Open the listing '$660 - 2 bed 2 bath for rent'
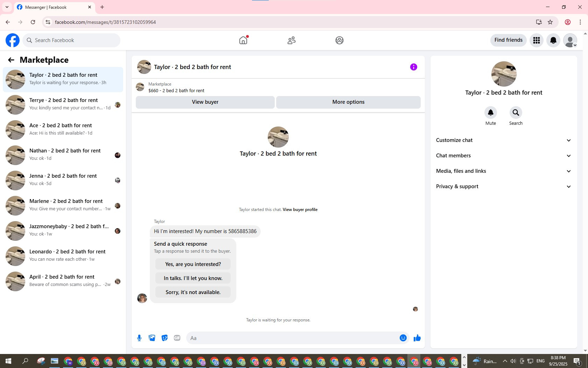This screenshot has height=368, width=588. tap(176, 90)
